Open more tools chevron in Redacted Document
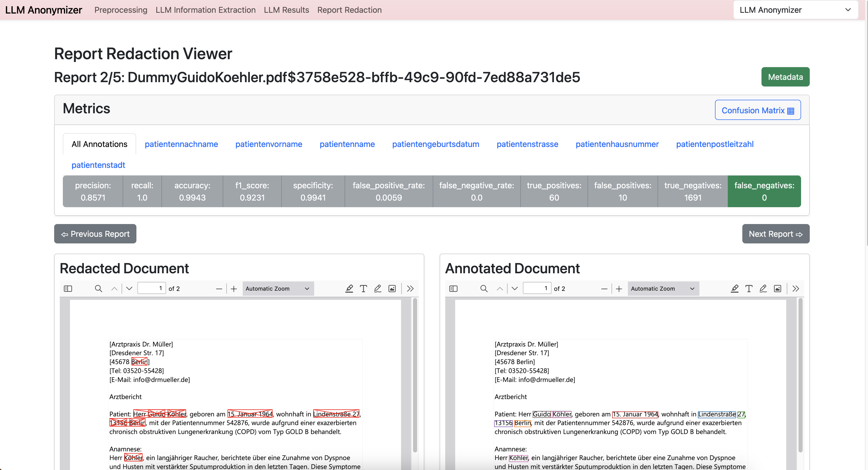868x470 pixels. (410, 289)
